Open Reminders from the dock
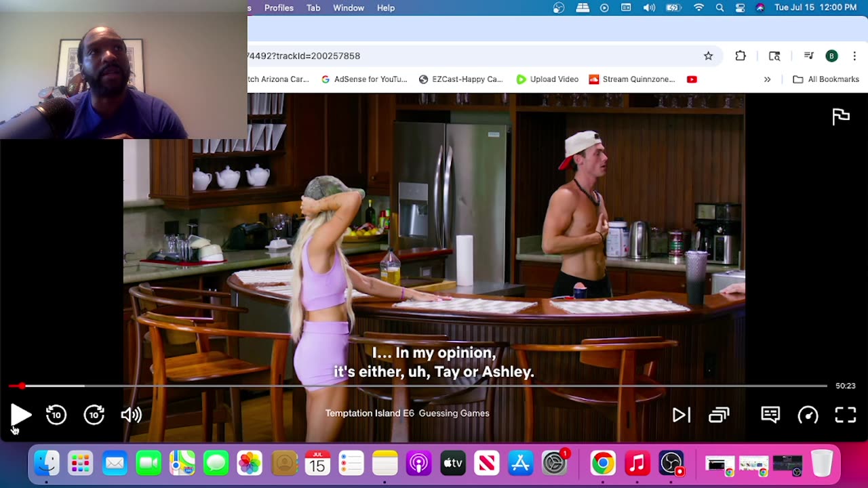The height and width of the screenshot is (488, 868). point(351,464)
